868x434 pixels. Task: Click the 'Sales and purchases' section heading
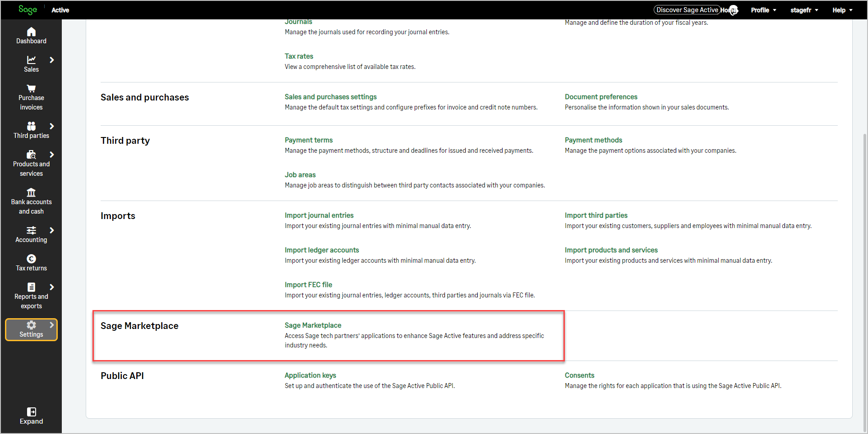click(x=145, y=97)
